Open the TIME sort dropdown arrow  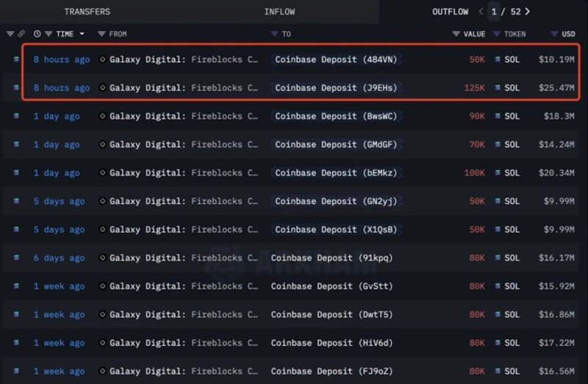click(x=82, y=34)
